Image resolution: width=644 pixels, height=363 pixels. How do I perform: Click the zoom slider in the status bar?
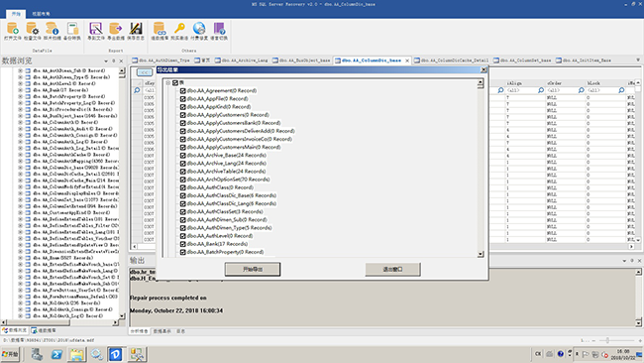(607, 340)
